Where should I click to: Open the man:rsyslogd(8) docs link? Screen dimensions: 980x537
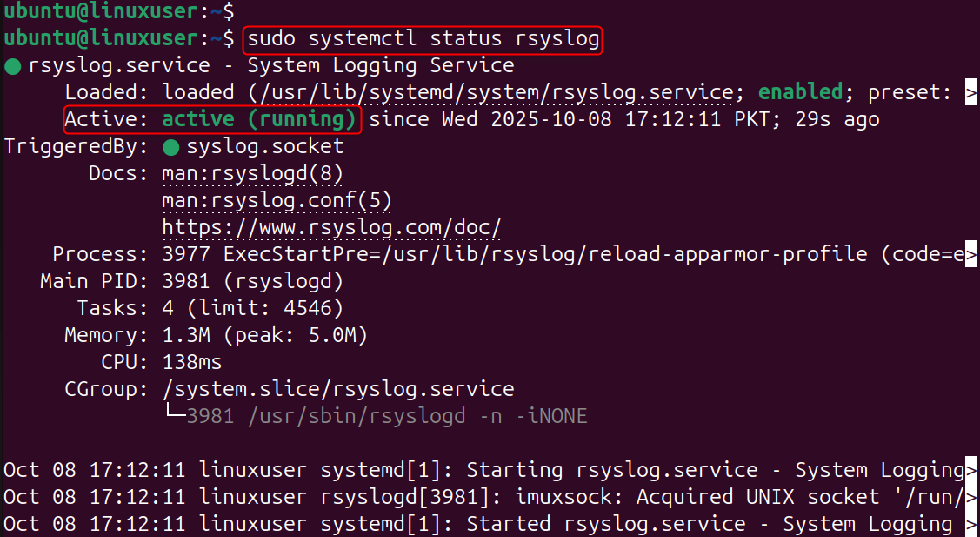coord(252,173)
